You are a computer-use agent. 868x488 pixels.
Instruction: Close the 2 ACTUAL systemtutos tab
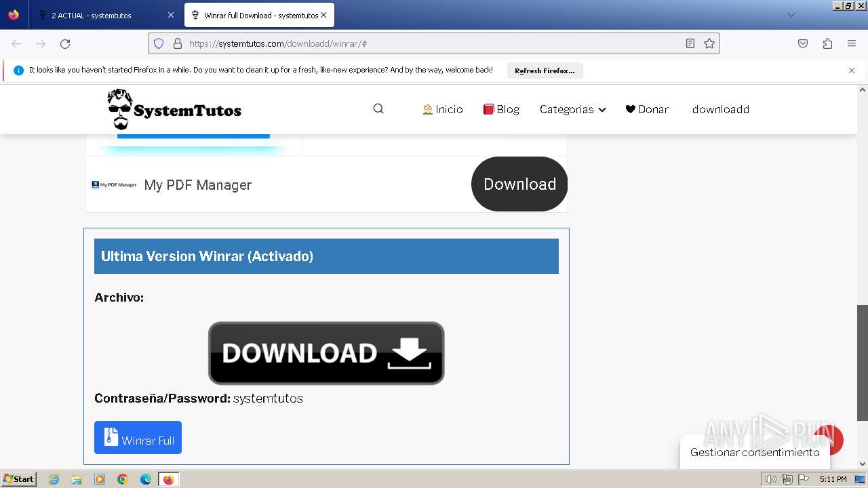coord(170,15)
